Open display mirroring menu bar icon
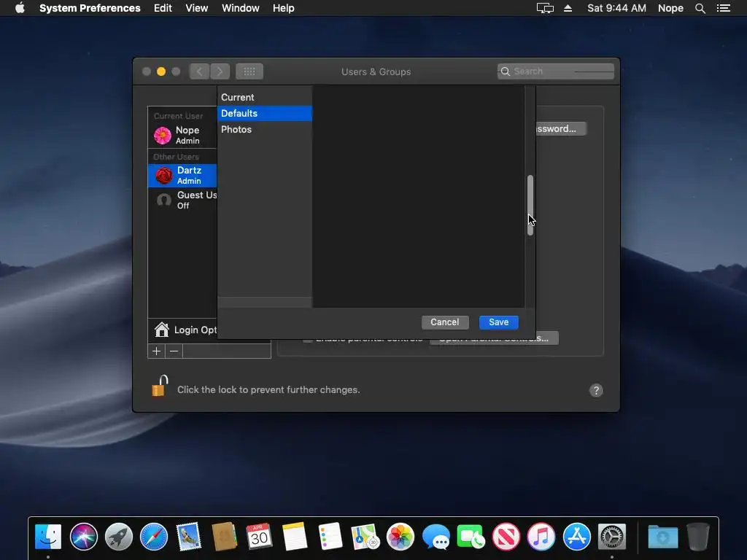This screenshot has height=560, width=747. 545,8
